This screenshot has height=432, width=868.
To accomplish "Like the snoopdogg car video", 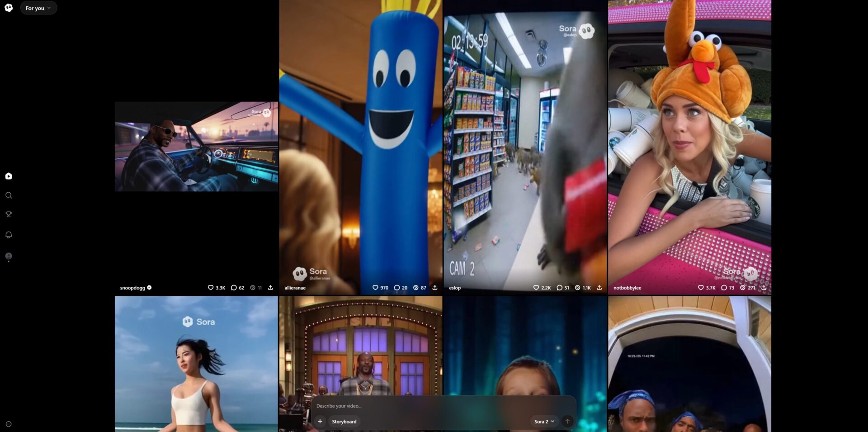I will [x=211, y=288].
